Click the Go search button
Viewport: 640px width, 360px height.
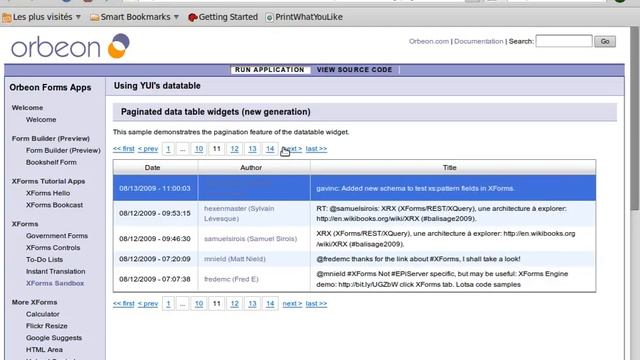tap(605, 41)
